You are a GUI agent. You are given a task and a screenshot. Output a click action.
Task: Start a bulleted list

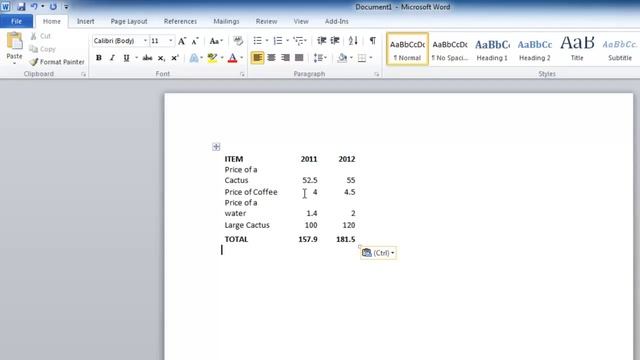pos(257,41)
